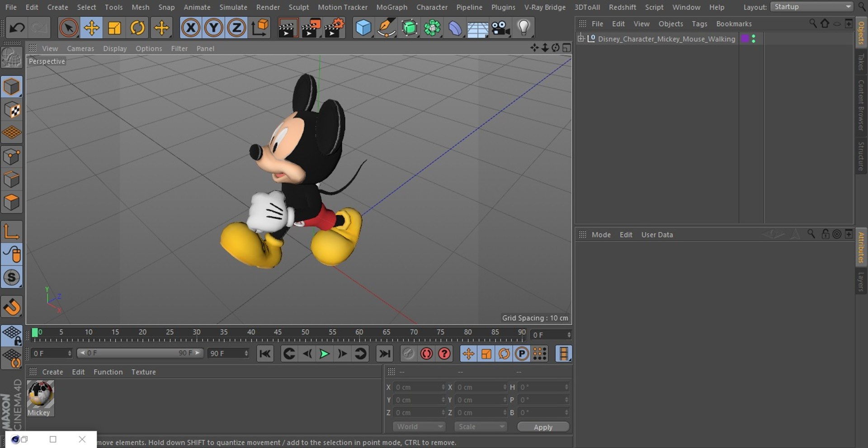Viewport: 868px width, 448px height.
Task: Expand Disney_Character_Mickey_Mouse_Walking object tree
Action: 581,38
